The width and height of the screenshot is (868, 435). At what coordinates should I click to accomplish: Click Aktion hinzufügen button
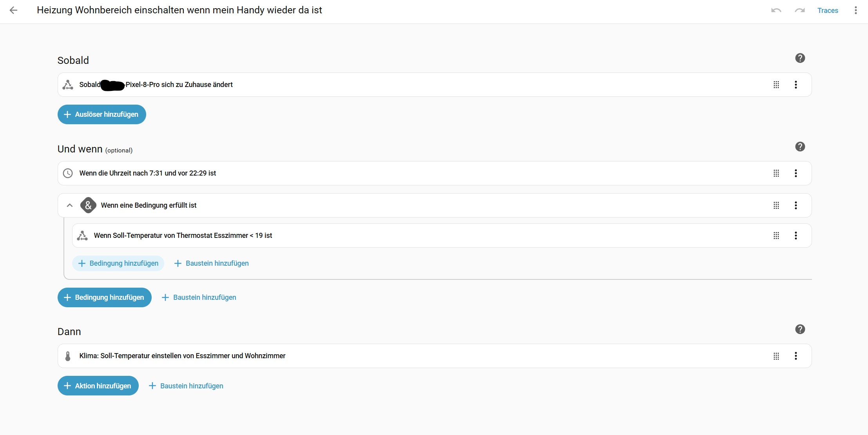click(x=98, y=386)
